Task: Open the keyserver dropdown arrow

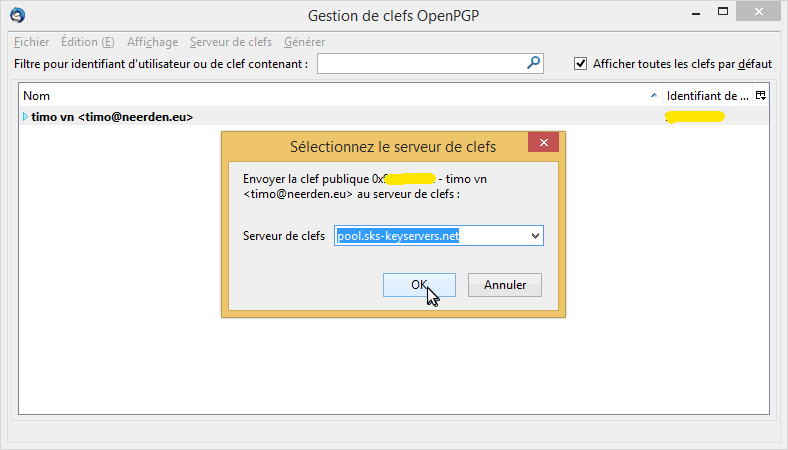Action: 535,236
